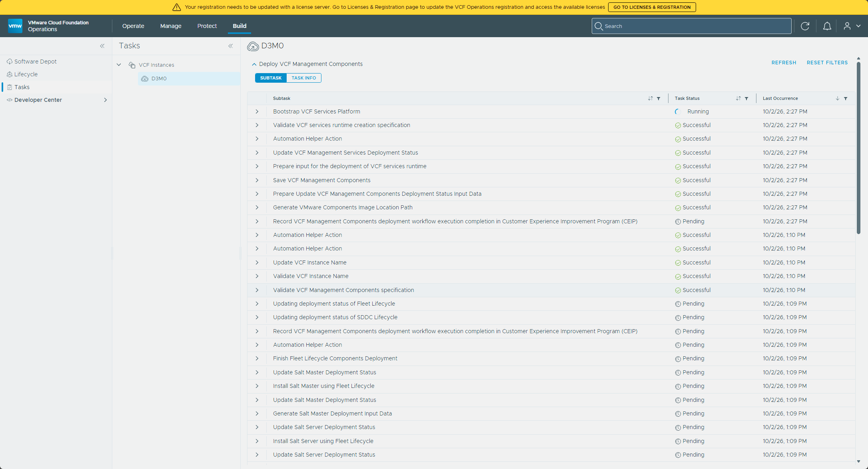Click the VMware logo icon
This screenshot has width=868, height=469.
[15, 26]
